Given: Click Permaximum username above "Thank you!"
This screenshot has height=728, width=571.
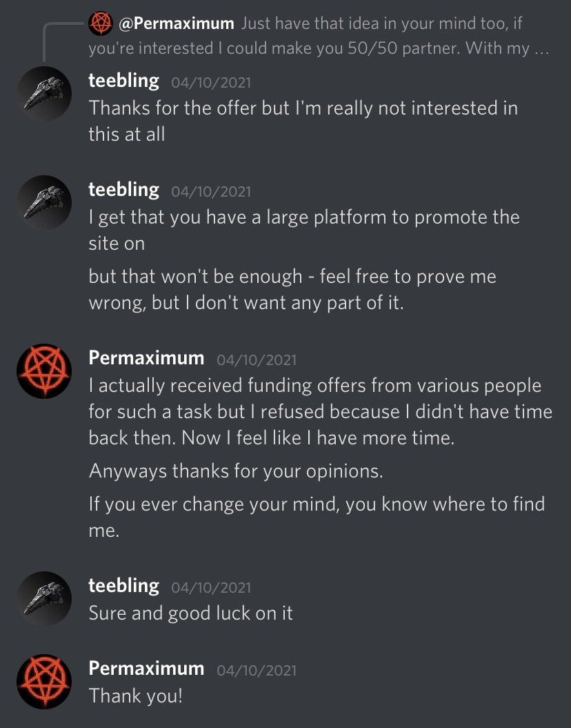Looking at the screenshot, I should coord(146,669).
